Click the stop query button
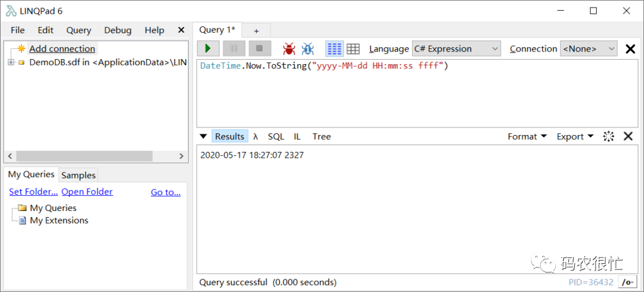The height and width of the screenshot is (292, 644). (260, 48)
